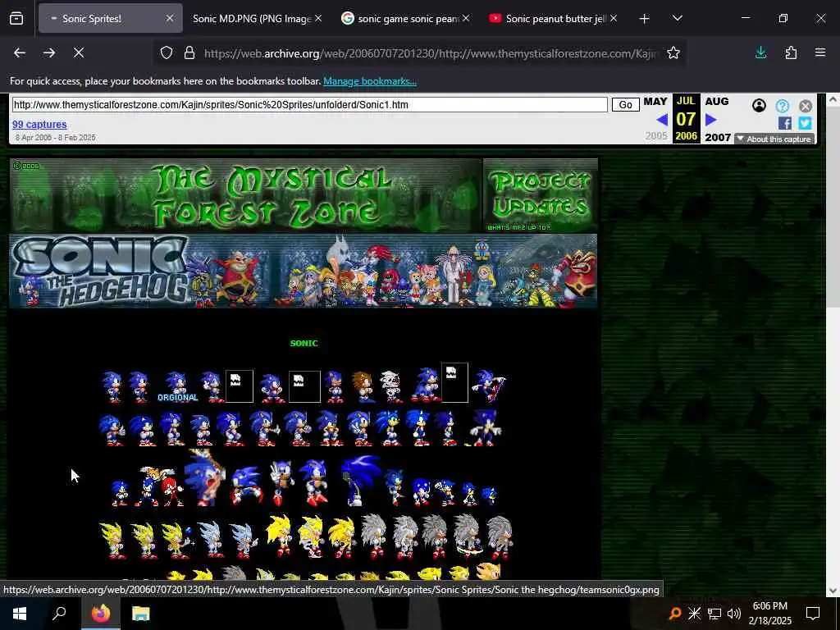Bookmark this page with star icon

tap(673, 53)
